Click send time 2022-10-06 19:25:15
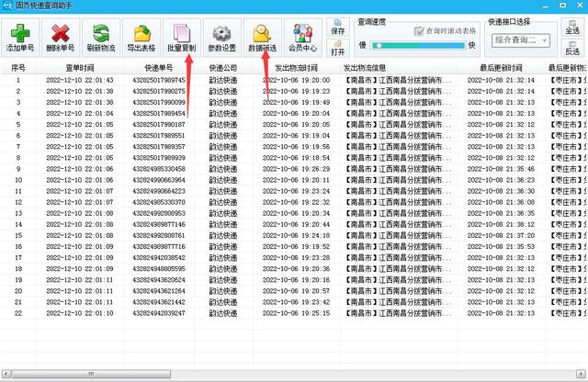The image size is (588, 382). click(296, 313)
